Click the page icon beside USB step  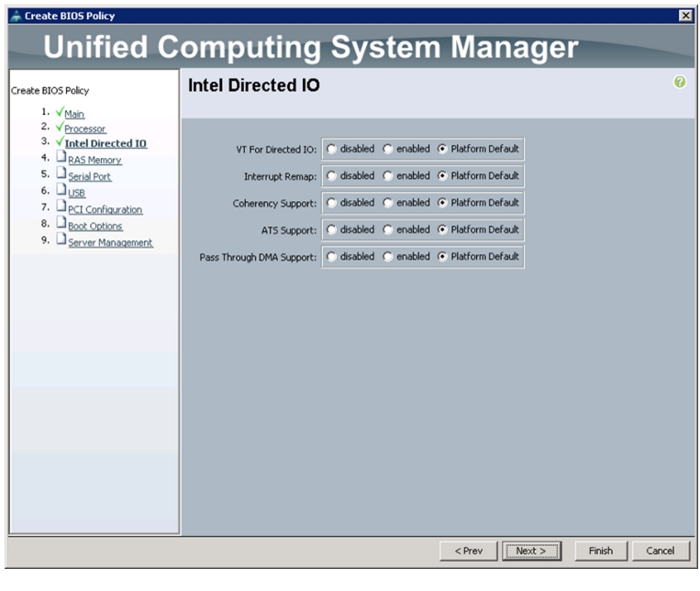pyautogui.click(x=61, y=189)
